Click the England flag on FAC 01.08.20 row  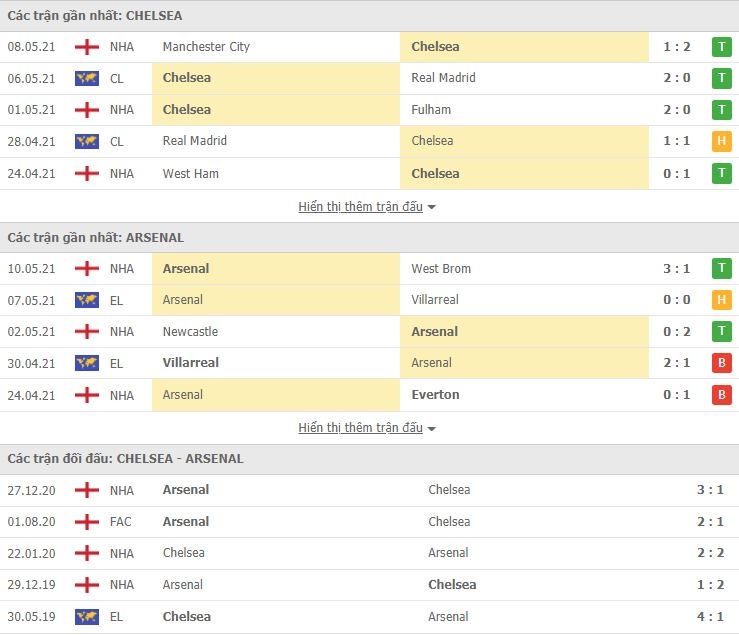(x=87, y=522)
